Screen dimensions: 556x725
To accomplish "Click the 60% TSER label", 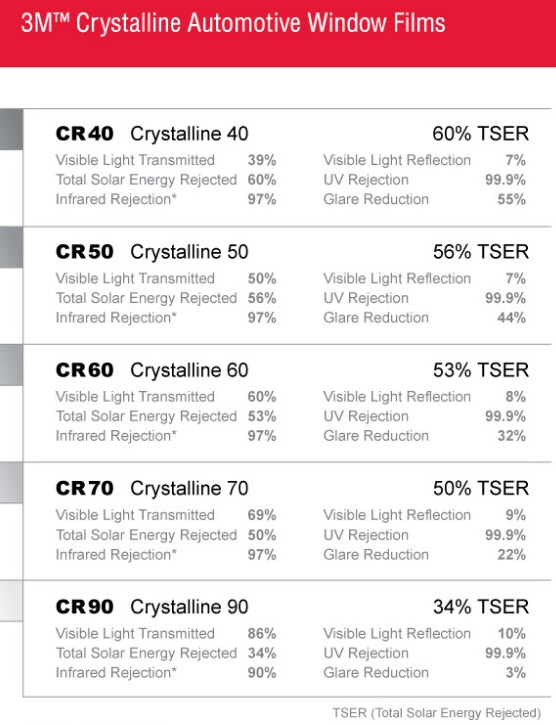I will click(481, 134).
